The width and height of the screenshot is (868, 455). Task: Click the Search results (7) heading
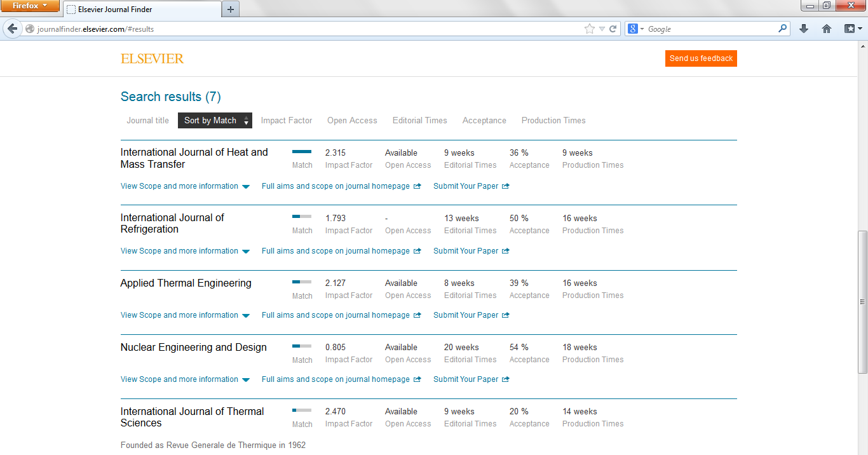[x=171, y=97]
